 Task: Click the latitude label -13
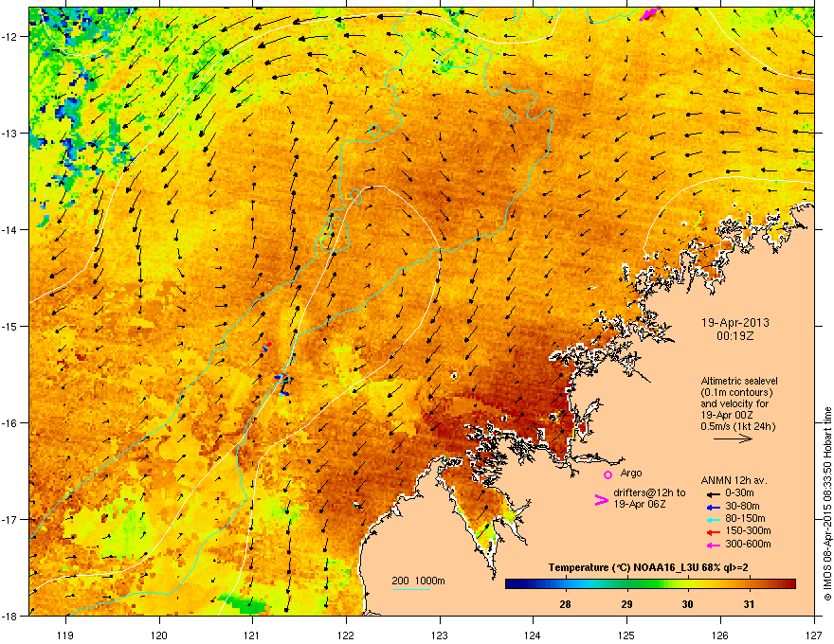[10, 134]
